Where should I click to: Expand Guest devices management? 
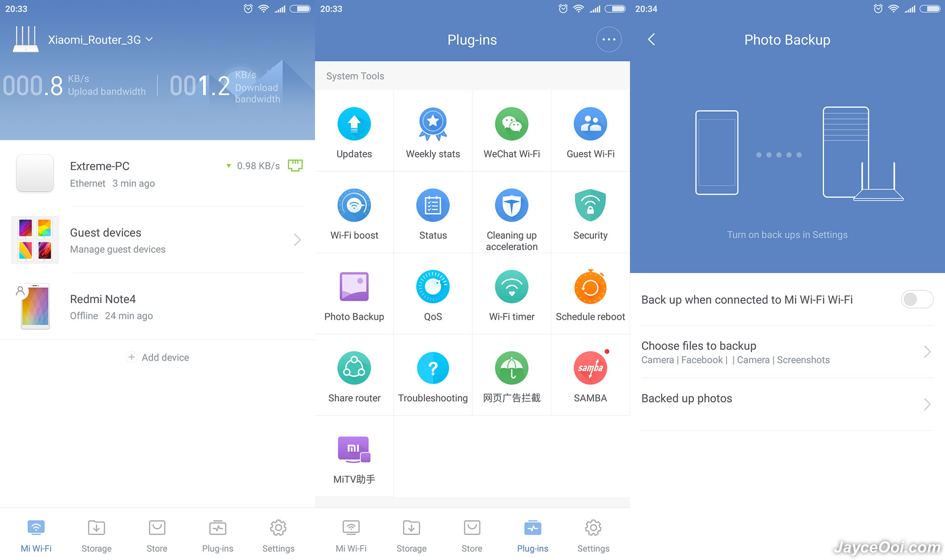click(x=297, y=240)
